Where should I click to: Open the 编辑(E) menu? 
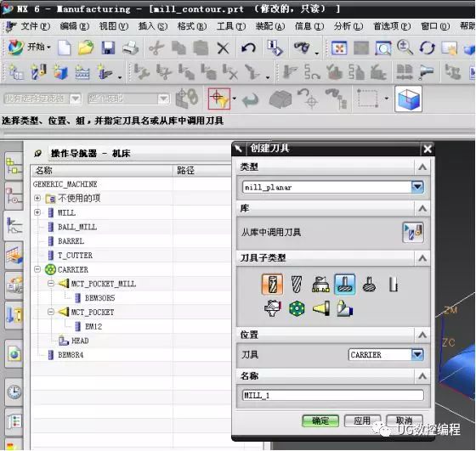pos(75,26)
